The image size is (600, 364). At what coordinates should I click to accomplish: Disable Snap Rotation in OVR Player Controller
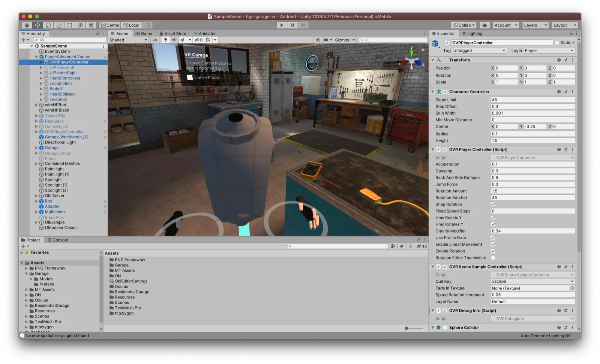[x=493, y=204]
